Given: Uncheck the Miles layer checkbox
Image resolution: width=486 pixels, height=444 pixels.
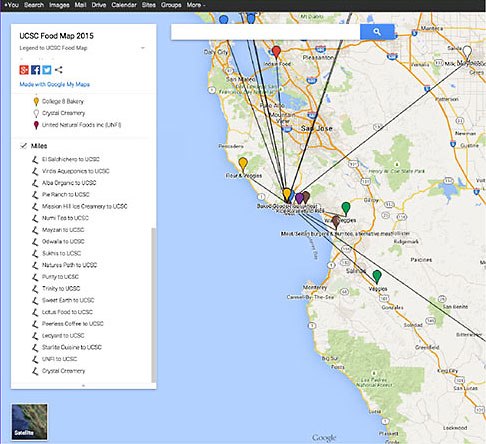Looking at the screenshot, I should pyautogui.click(x=23, y=146).
